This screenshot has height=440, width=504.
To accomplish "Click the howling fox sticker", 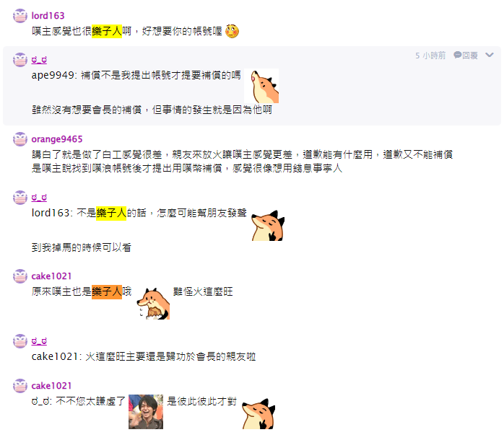I will (261, 86).
